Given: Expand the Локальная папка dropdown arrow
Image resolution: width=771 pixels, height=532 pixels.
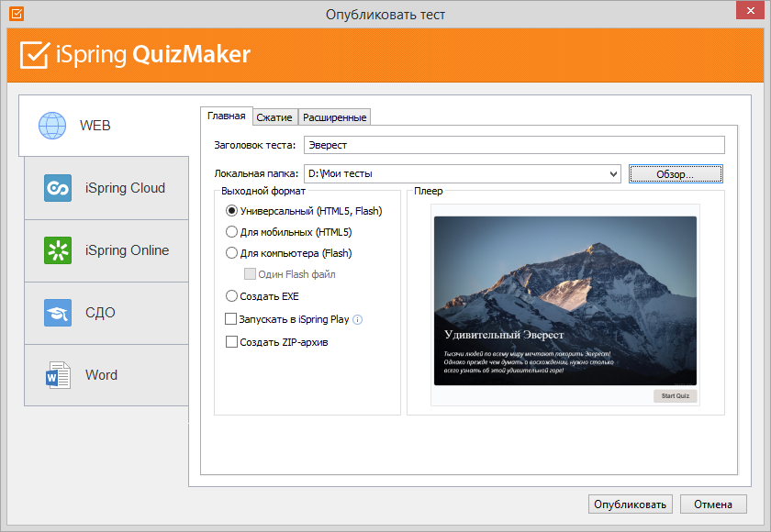Looking at the screenshot, I should point(613,174).
